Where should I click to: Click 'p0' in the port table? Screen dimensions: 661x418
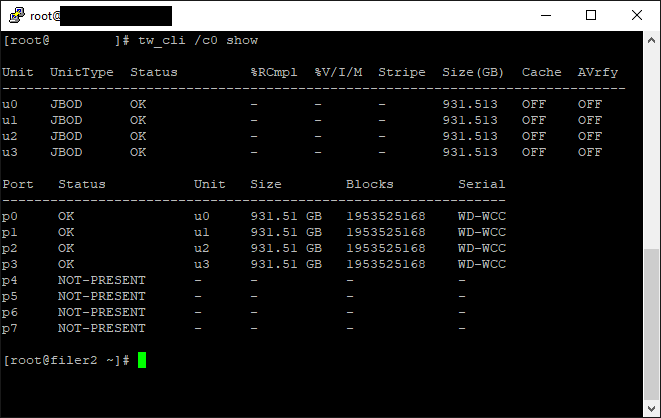point(10,217)
